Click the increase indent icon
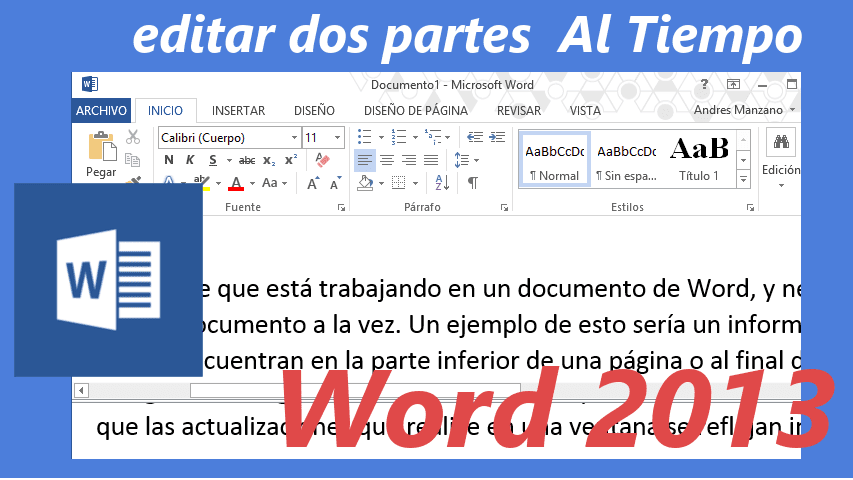 coord(497,137)
